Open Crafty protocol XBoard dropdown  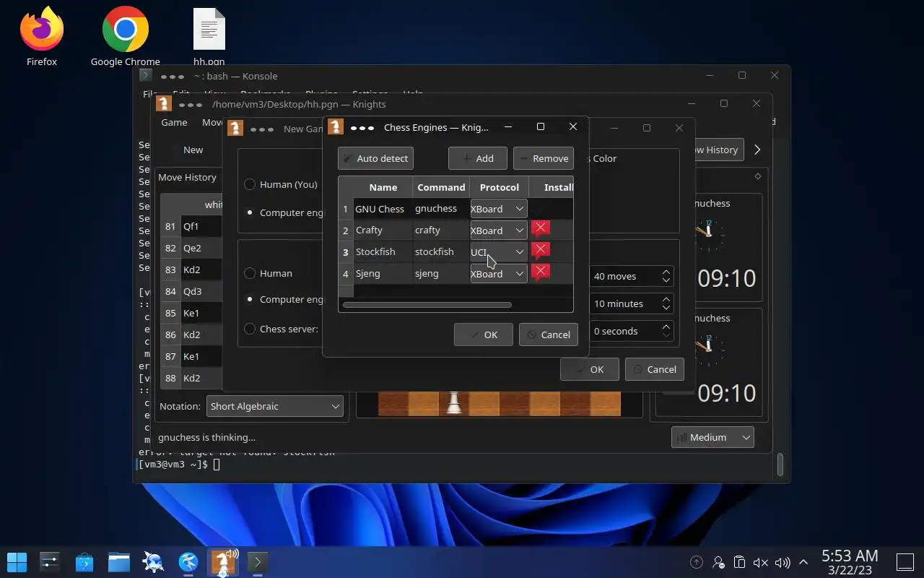pyautogui.click(x=498, y=230)
